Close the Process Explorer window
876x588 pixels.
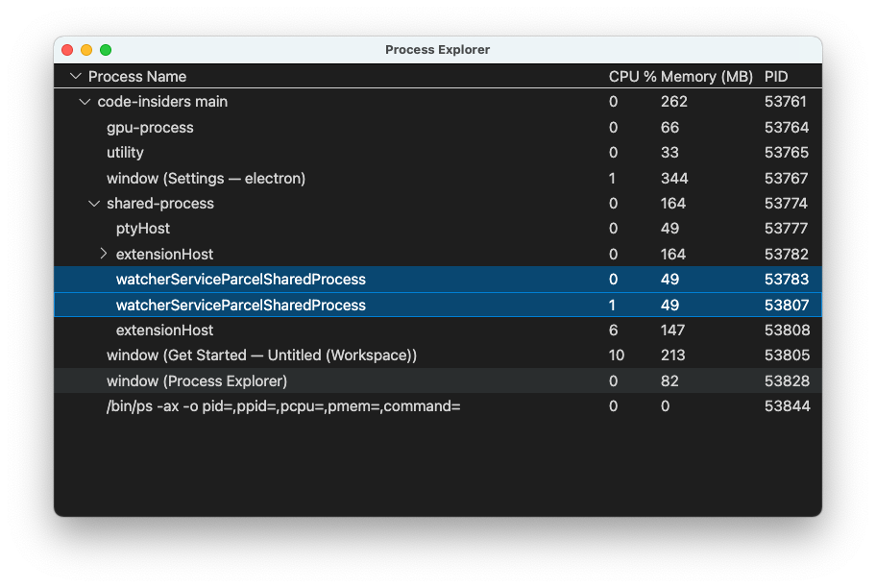(67, 50)
